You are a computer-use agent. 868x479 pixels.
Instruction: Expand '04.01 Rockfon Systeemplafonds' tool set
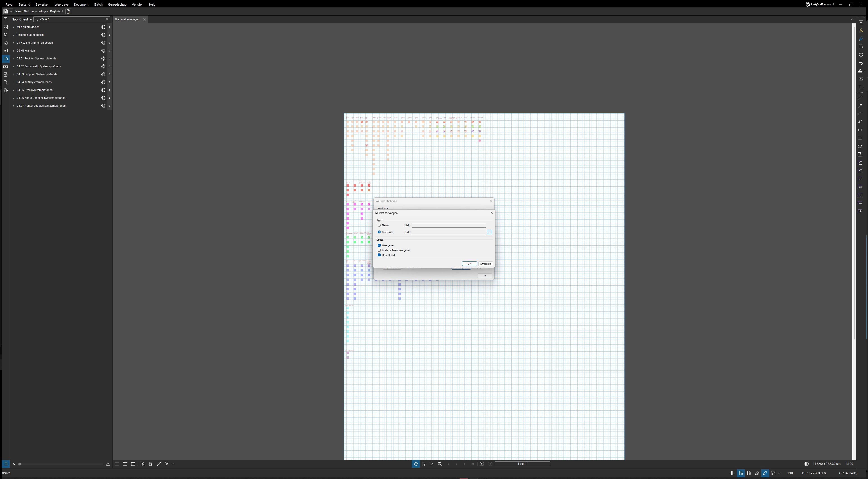click(x=14, y=59)
